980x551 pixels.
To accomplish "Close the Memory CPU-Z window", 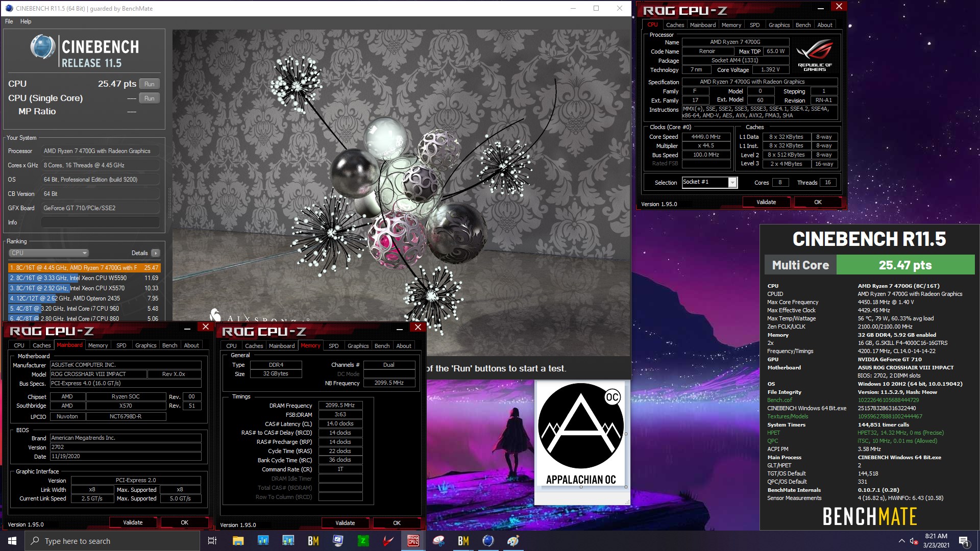I will pyautogui.click(x=418, y=327).
